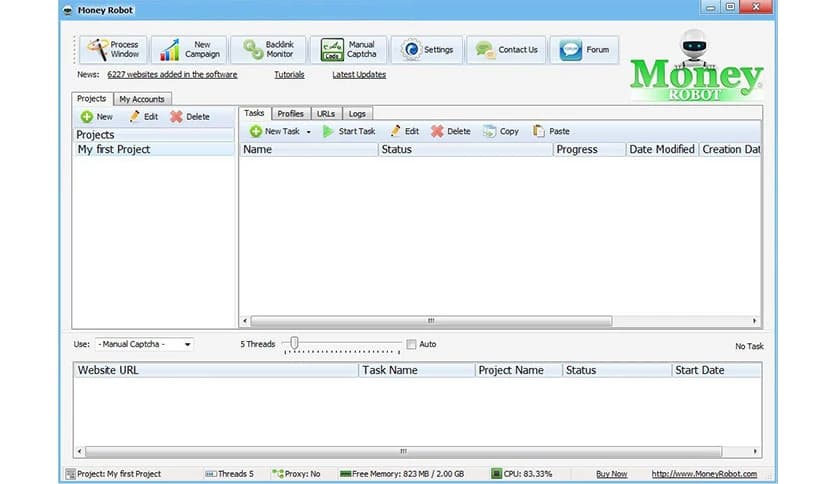Open the Process Window tool

click(x=112, y=49)
